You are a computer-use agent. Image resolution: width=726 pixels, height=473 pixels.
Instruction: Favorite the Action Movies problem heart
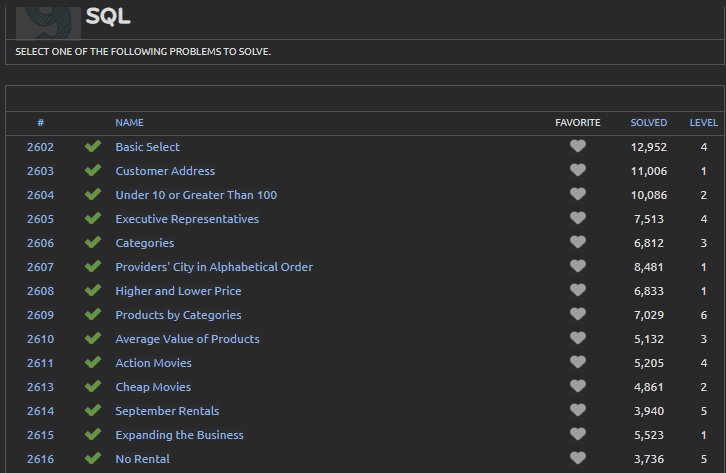coord(577,362)
